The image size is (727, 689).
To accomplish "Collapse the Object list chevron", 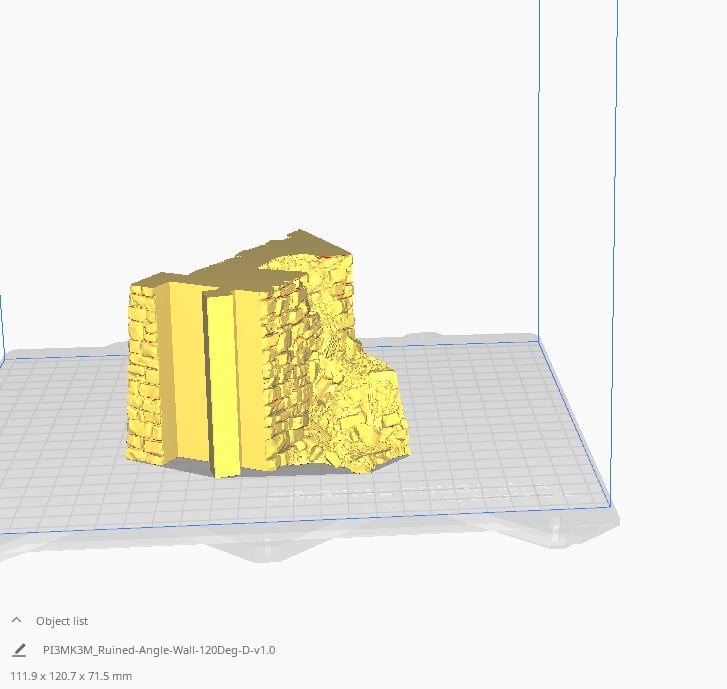I will tap(17, 620).
